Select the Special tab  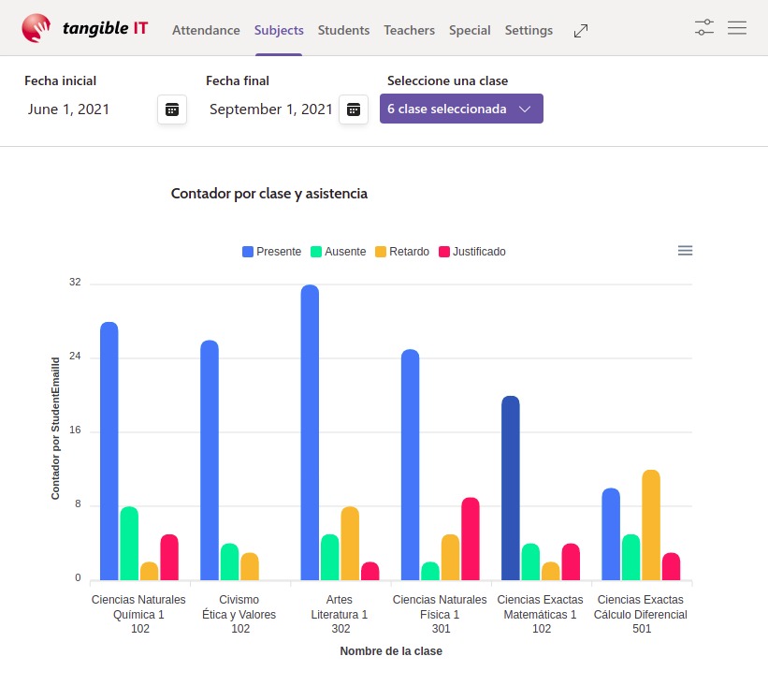[470, 30]
